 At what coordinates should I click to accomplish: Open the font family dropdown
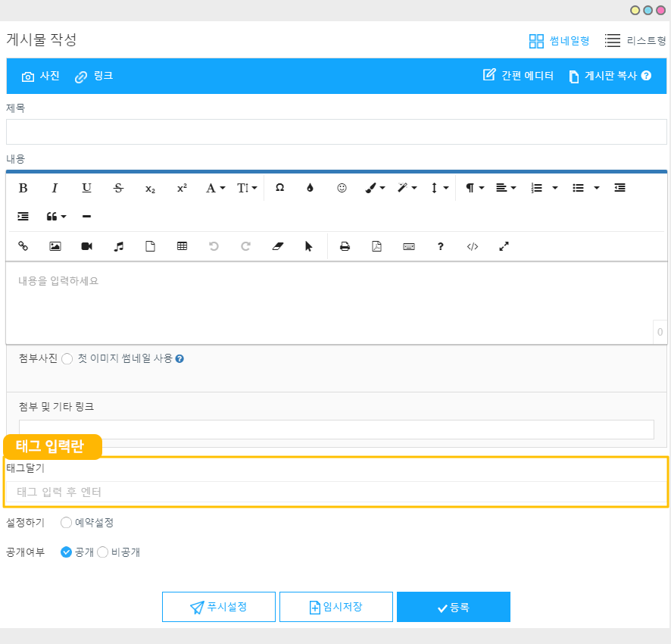tap(216, 188)
